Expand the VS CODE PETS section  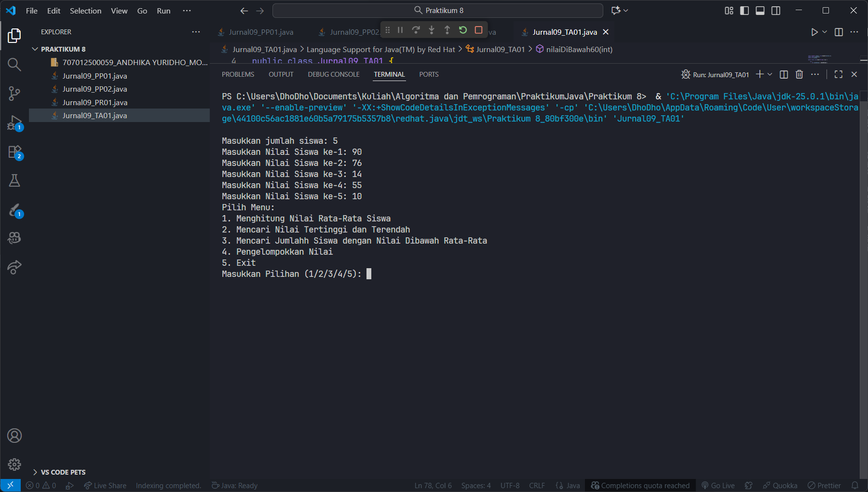(35, 472)
